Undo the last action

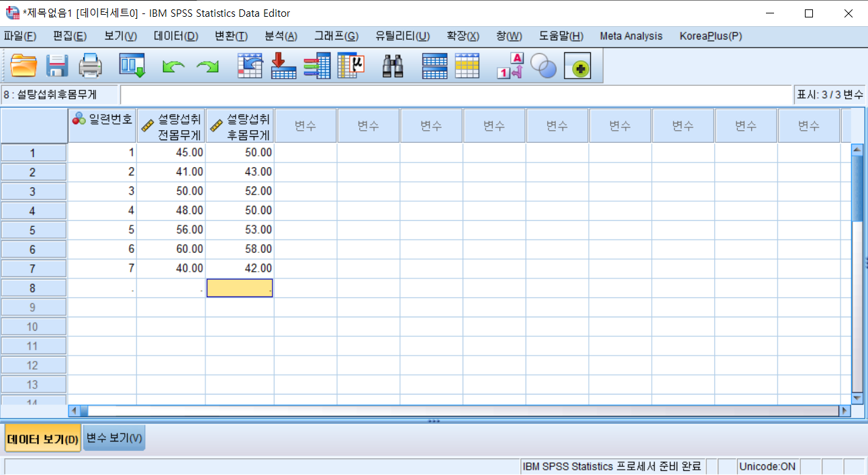tap(174, 66)
